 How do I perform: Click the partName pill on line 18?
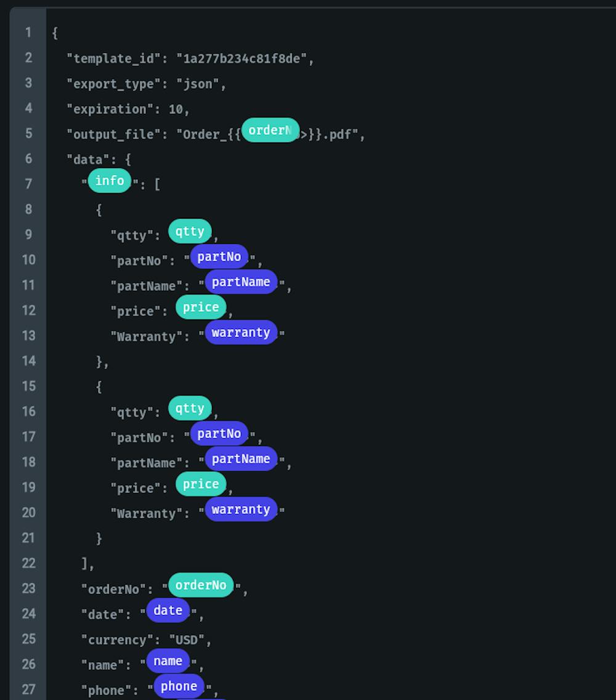(x=241, y=459)
